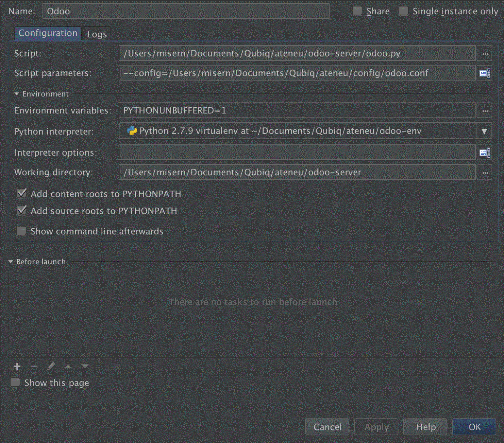This screenshot has height=443, width=504.
Task: Open the Environment variables editor button
Action: 485,111
